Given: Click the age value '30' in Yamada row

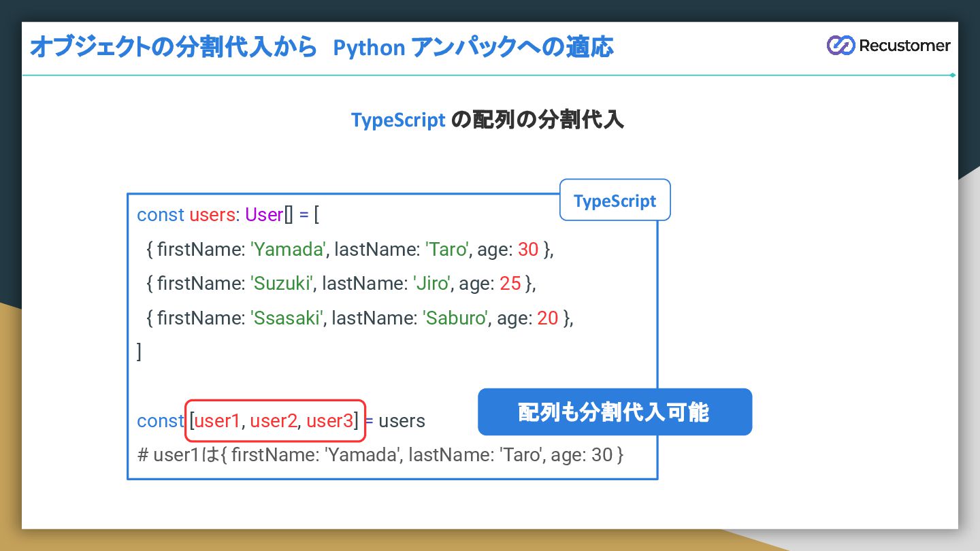Looking at the screenshot, I should coord(528,250).
